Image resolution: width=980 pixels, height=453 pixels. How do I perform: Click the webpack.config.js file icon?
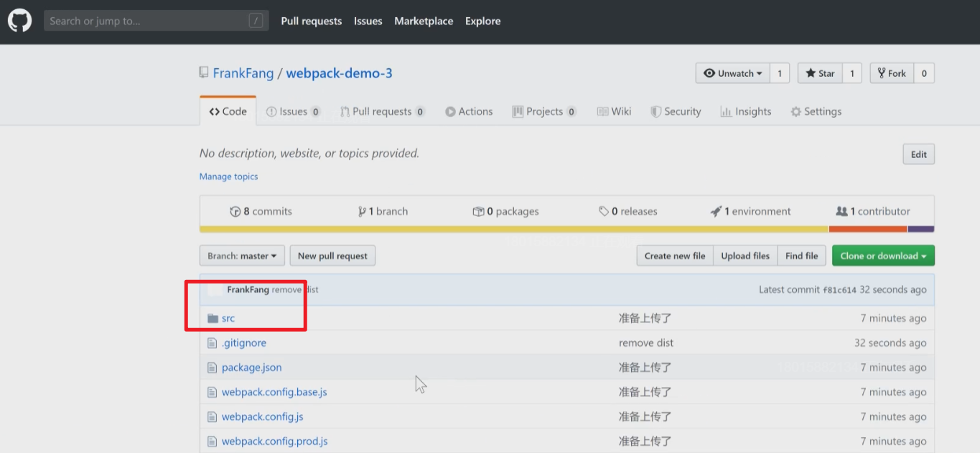tap(212, 416)
